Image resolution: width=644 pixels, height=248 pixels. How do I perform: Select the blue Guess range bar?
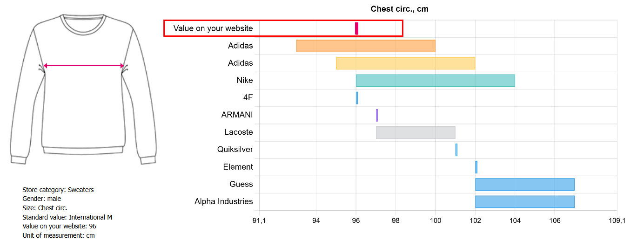tap(525, 184)
